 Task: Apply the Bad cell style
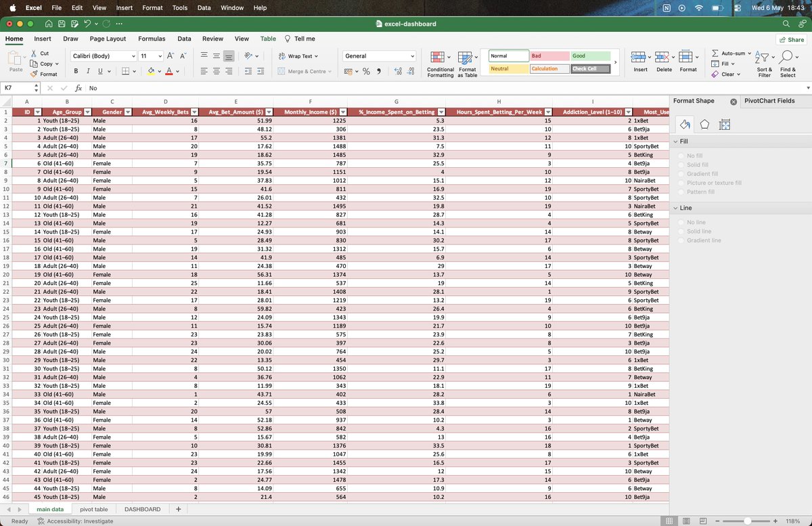coord(549,56)
